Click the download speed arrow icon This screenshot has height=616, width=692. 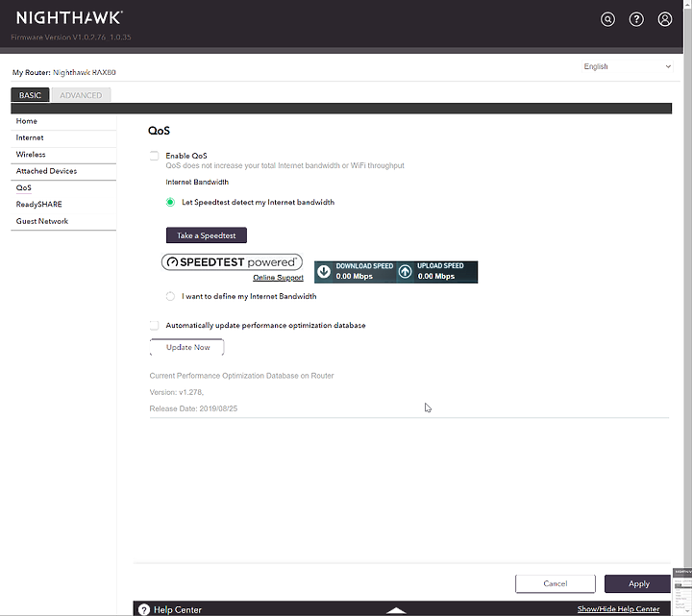coord(324,271)
